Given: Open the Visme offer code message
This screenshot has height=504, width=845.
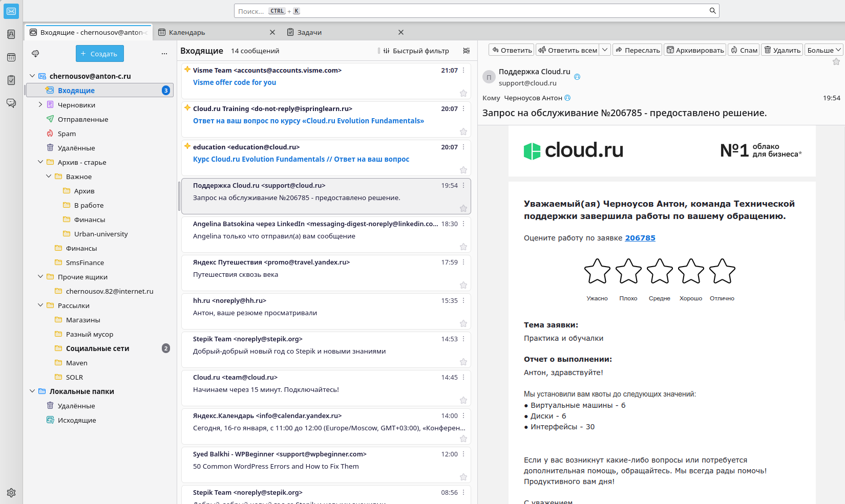Looking at the screenshot, I should [x=326, y=81].
